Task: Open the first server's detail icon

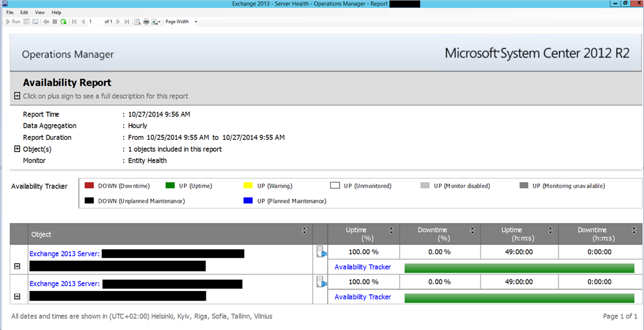Action: pyautogui.click(x=321, y=253)
